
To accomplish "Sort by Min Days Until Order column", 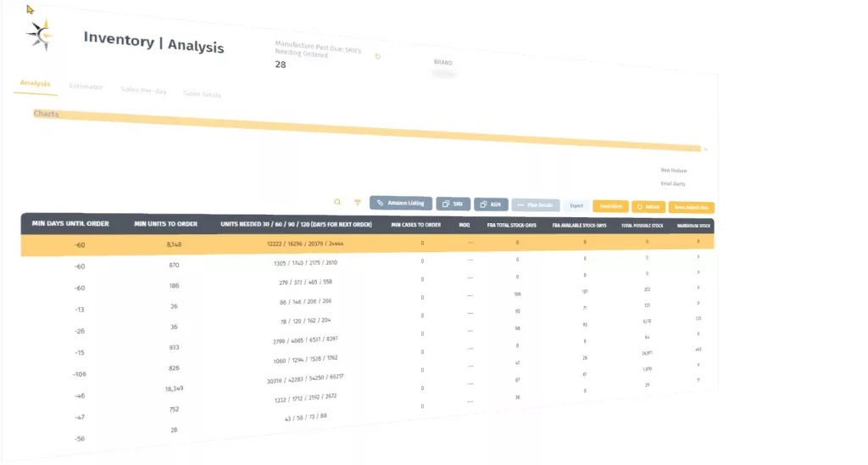I will coord(70,223).
